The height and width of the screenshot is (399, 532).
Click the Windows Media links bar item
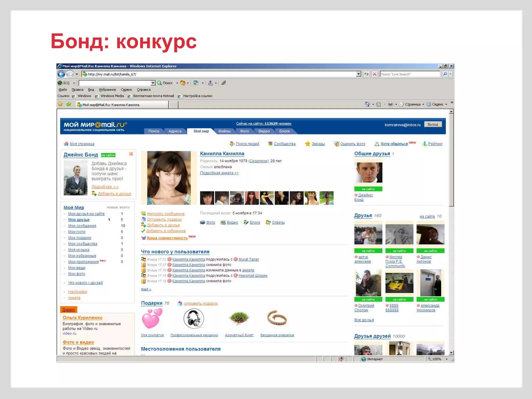pos(109,96)
